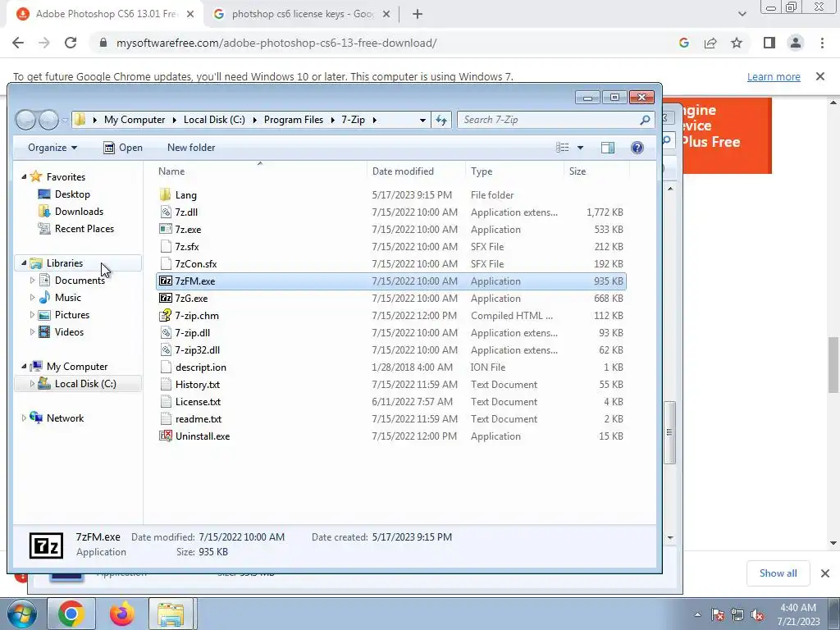
Task: Open Chrome side panel icon
Action: pos(769,43)
